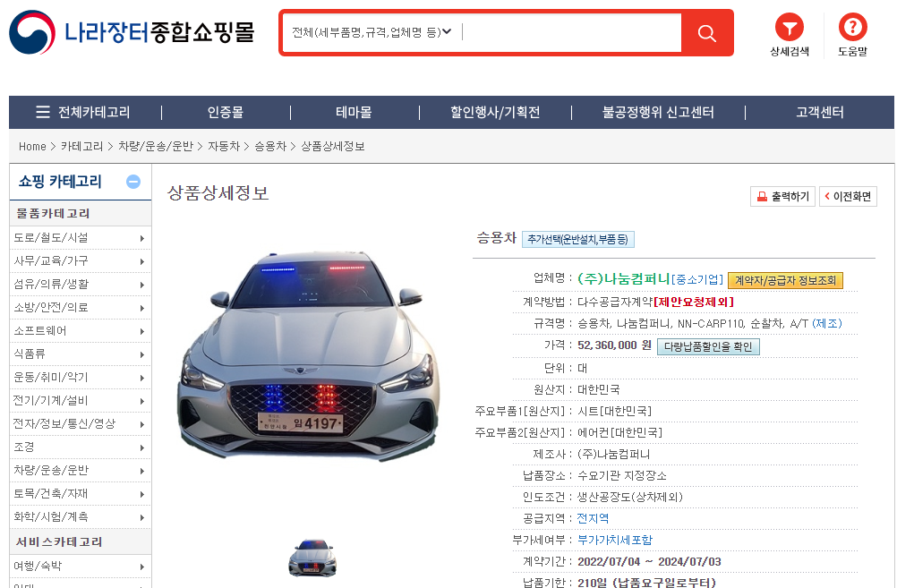This screenshot has width=914, height=588.
Task: Click the 나라장터 logo emblem
Action: [32, 32]
